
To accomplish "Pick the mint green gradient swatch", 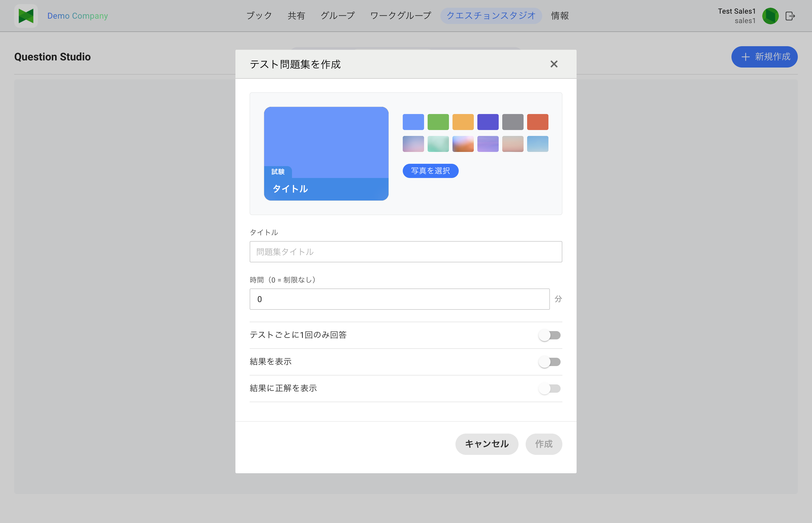I will [x=438, y=144].
